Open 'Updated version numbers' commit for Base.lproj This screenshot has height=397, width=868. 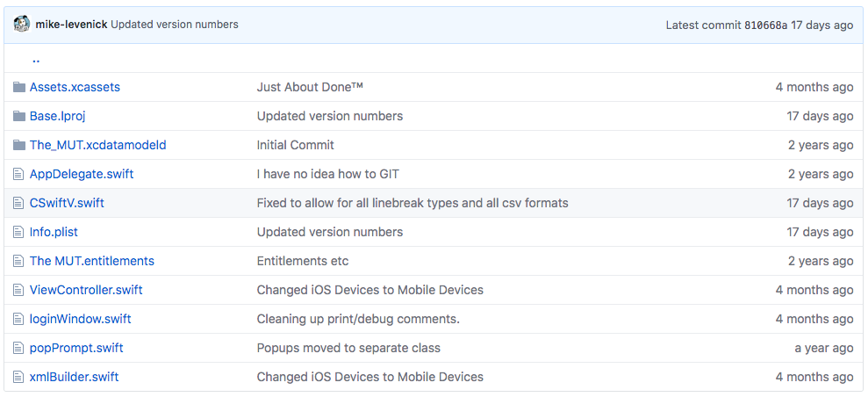(x=330, y=116)
